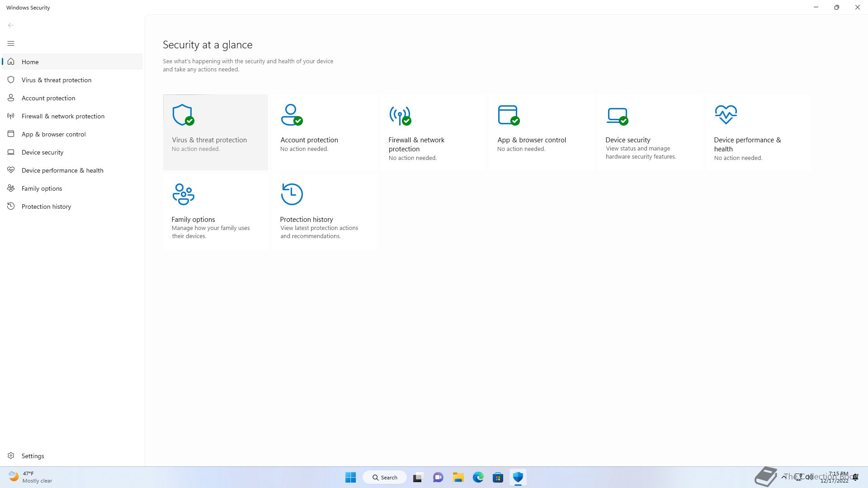
Task: Click the gear icon beside Settings
Action: pos(11,455)
